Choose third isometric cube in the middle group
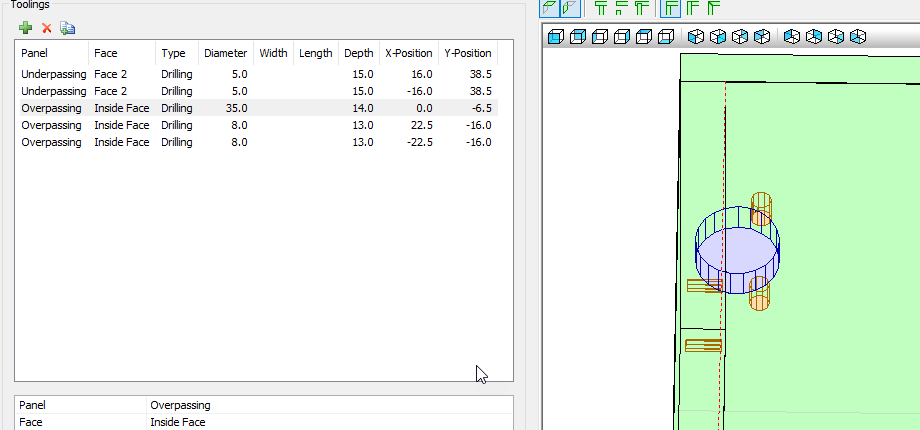 click(x=740, y=37)
